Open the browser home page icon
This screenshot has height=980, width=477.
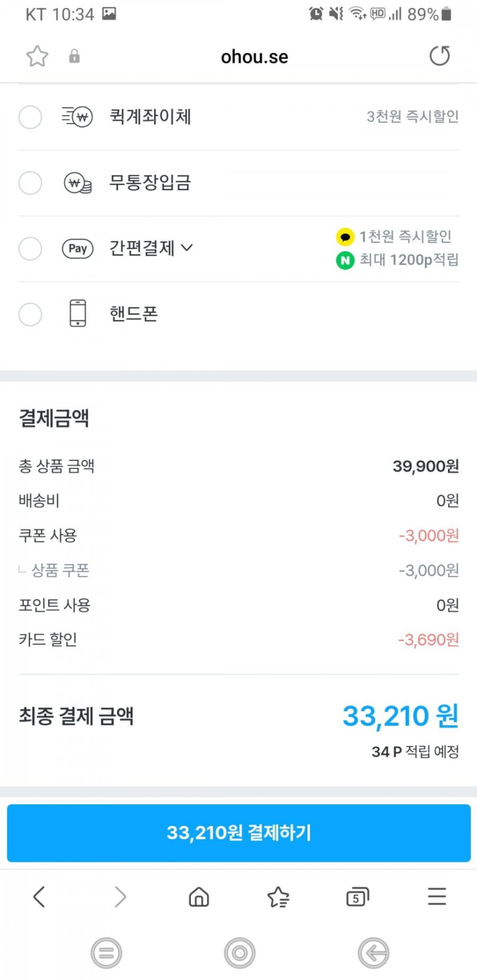pyautogui.click(x=199, y=897)
